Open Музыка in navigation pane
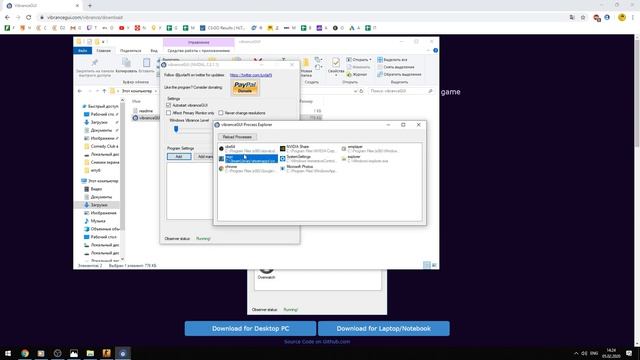The width and height of the screenshot is (640, 360). (x=95, y=221)
